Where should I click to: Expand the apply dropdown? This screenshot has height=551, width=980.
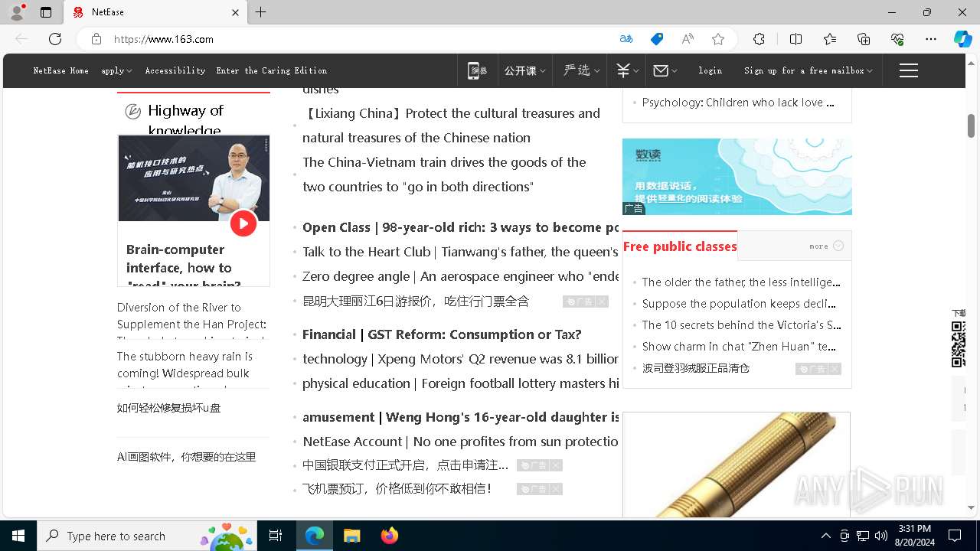(116, 70)
